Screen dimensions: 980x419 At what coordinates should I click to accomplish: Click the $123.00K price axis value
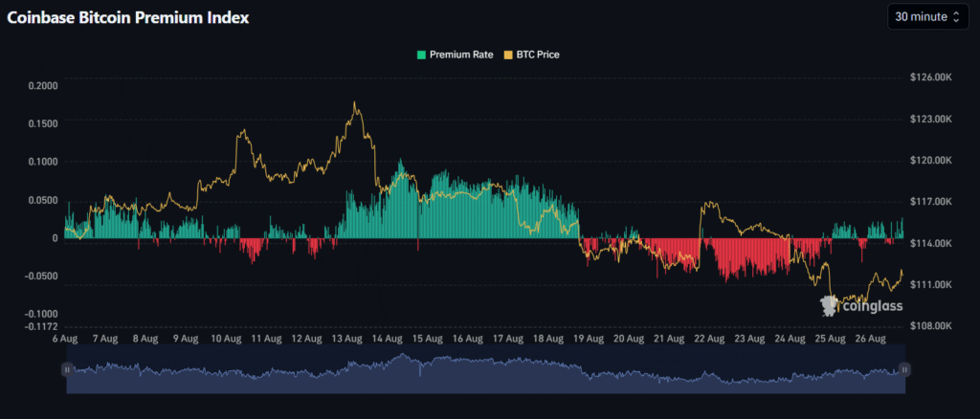[930, 119]
